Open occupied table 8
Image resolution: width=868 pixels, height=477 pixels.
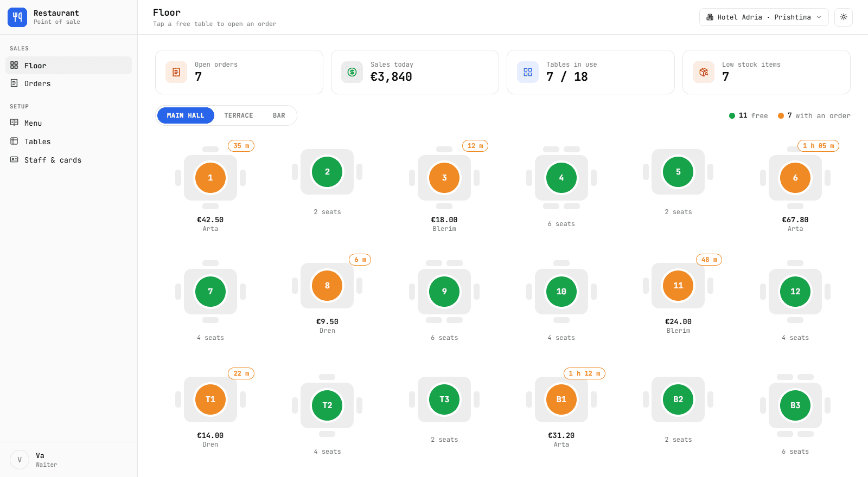[x=327, y=286]
